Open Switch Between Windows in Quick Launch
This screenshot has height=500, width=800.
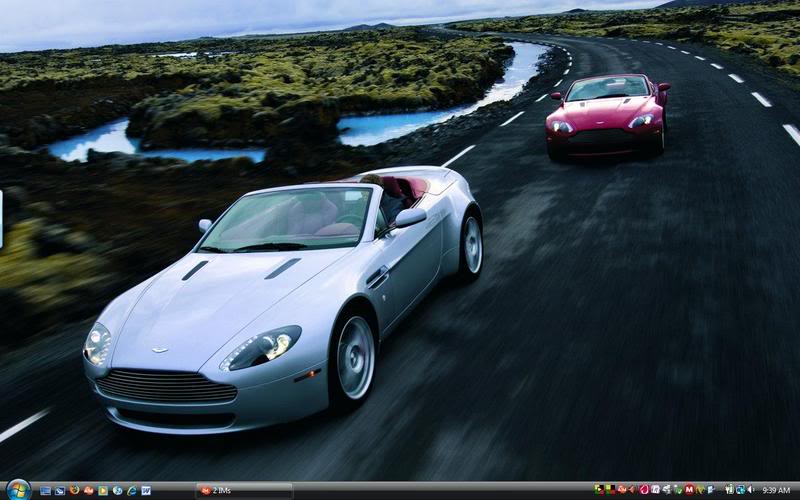tap(60, 490)
